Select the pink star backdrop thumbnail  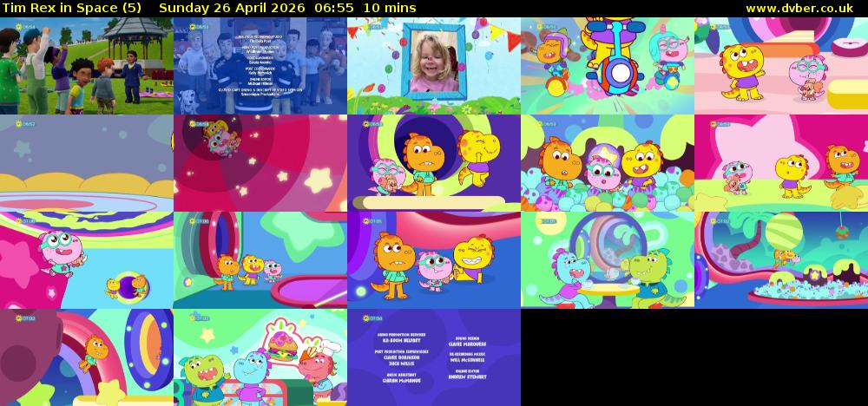click(x=781, y=163)
